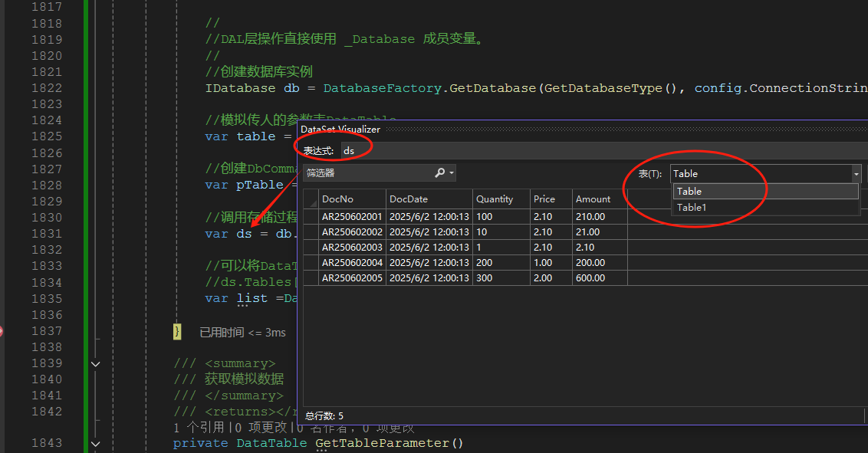This screenshot has height=453, width=868.
Task: Click the 总行数: 5 status text
Action: tap(324, 416)
